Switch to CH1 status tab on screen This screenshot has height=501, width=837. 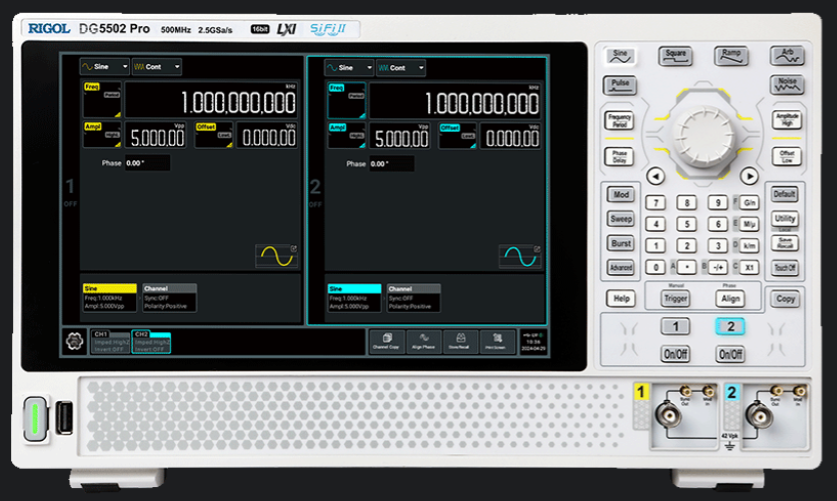click(x=110, y=341)
